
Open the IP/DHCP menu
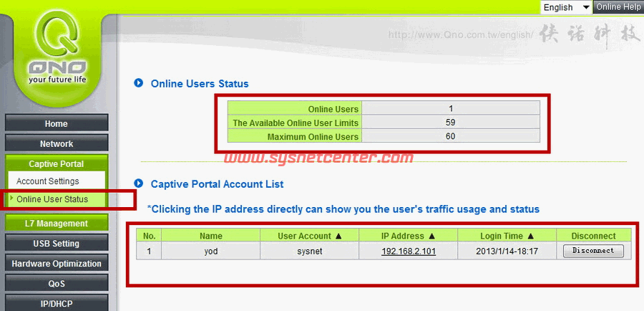(57, 303)
